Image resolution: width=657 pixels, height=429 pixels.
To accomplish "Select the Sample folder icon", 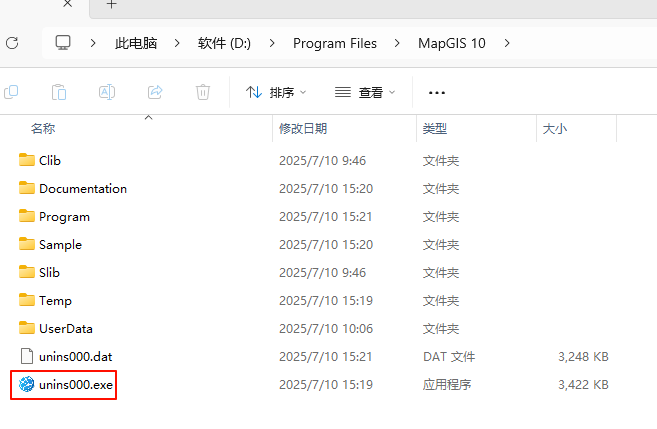I will (27, 244).
